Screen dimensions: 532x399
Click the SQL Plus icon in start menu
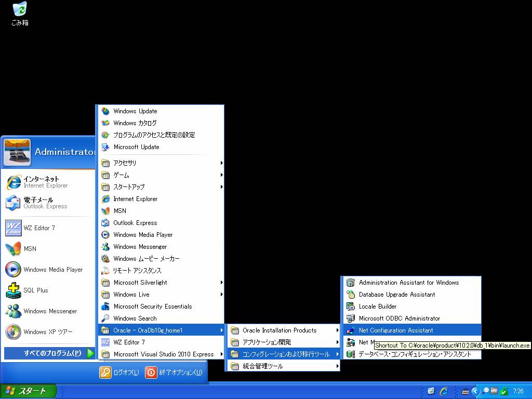point(13,290)
